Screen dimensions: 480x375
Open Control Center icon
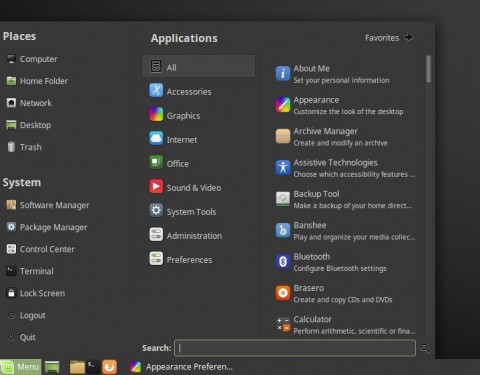[11, 249]
